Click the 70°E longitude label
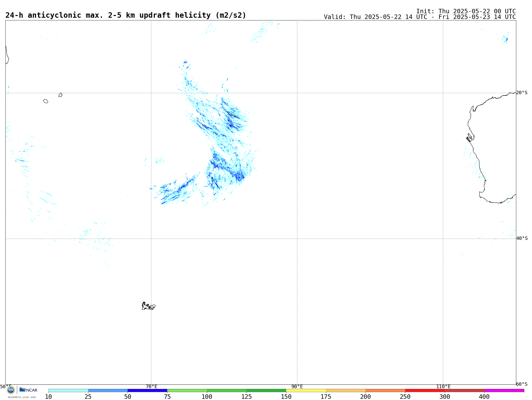The image size is (532, 400). pos(151,387)
